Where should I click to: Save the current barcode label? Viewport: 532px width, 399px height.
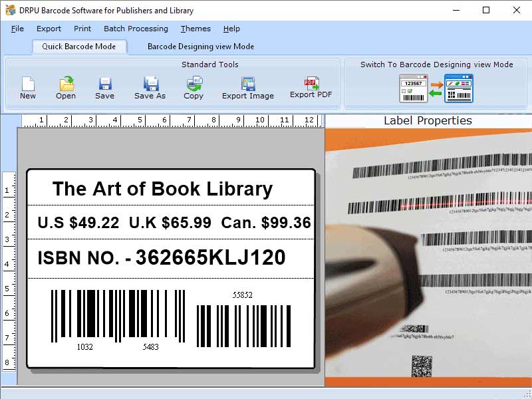click(x=104, y=87)
